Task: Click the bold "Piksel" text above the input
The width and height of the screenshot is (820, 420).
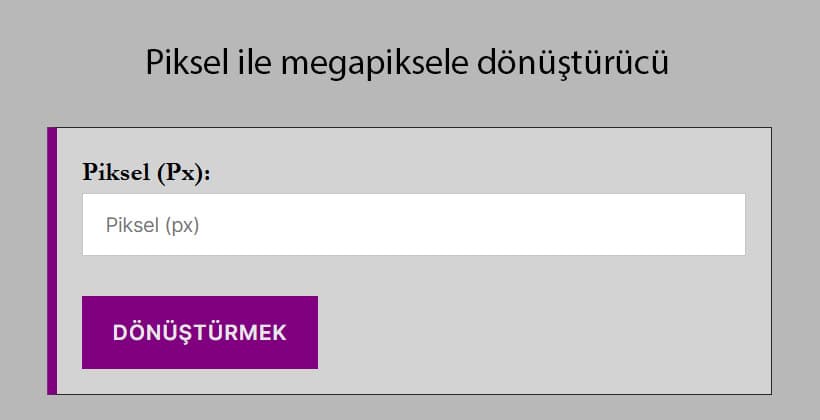Action: [x=115, y=171]
